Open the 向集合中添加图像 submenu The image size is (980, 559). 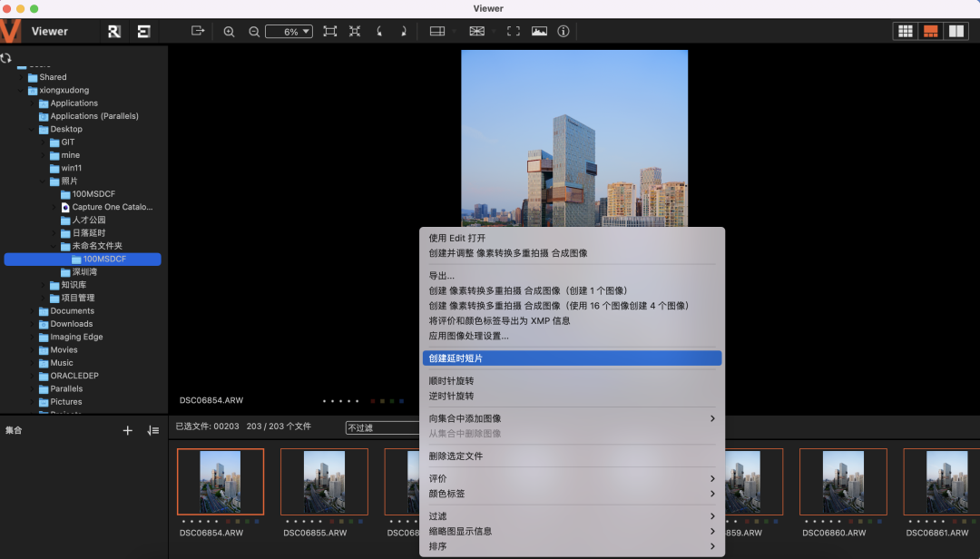coord(572,418)
